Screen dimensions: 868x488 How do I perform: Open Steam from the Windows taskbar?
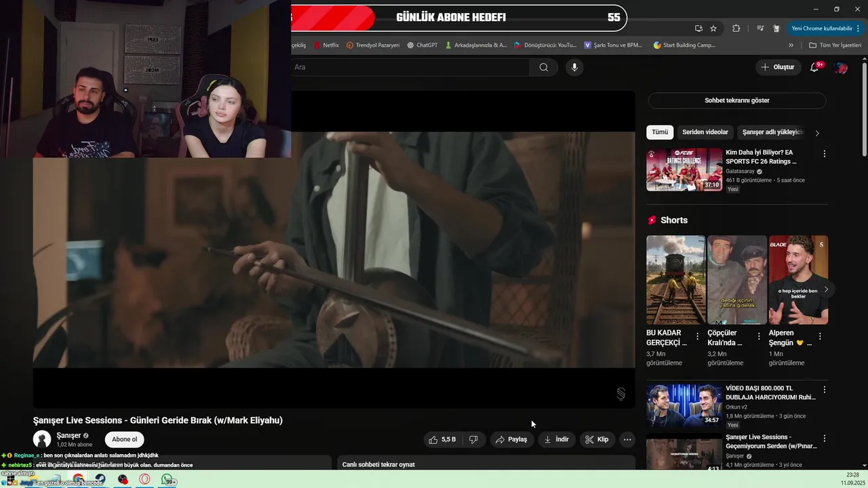100,479
